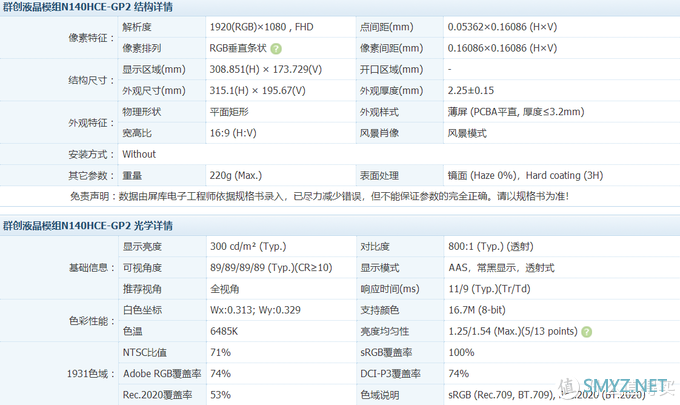Select the Adobe RGB coverage value 74%
This screenshot has height=405, width=680.
[x=220, y=374]
